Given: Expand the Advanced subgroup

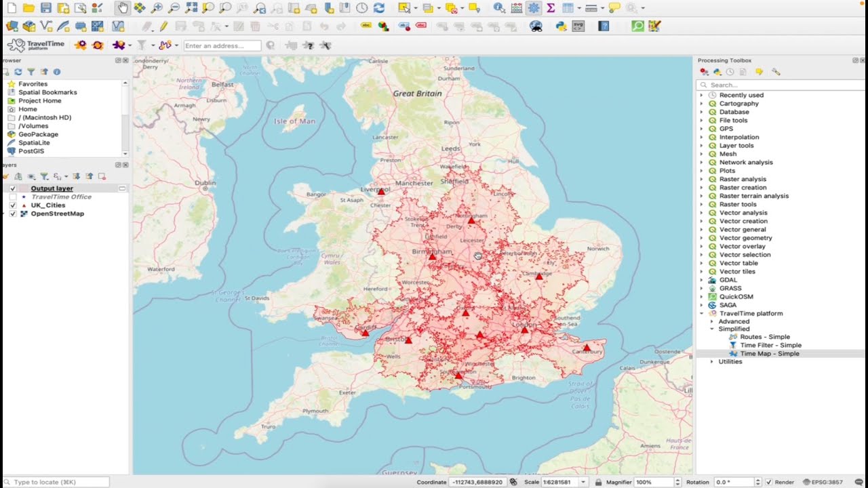Looking at the screenshot, I should point(712,322).
